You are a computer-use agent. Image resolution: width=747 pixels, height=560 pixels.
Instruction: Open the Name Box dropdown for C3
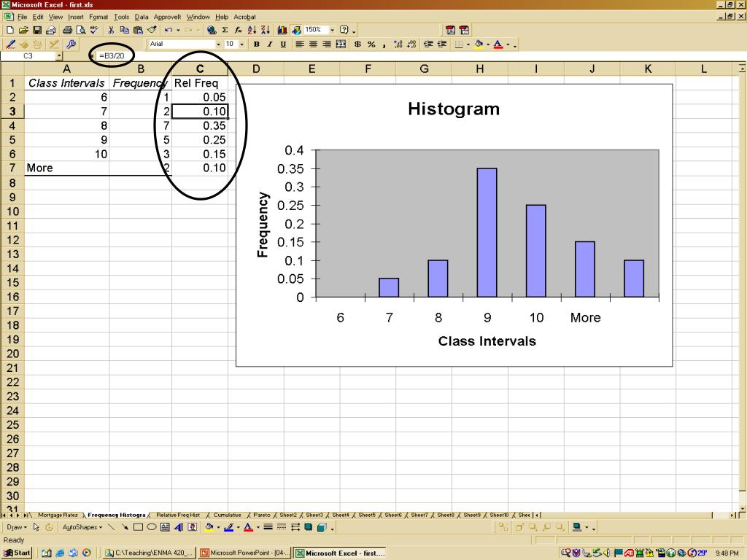tap(59, 56)
